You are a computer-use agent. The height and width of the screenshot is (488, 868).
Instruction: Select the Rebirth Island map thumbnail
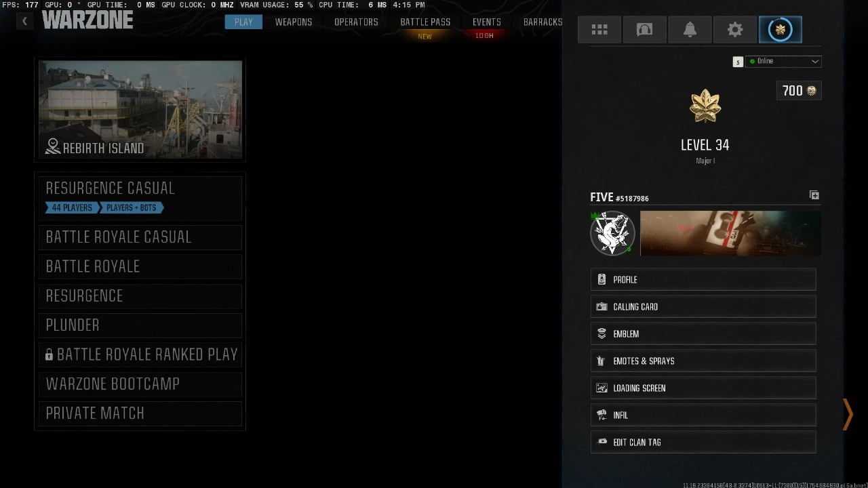[x=140, y=110]
